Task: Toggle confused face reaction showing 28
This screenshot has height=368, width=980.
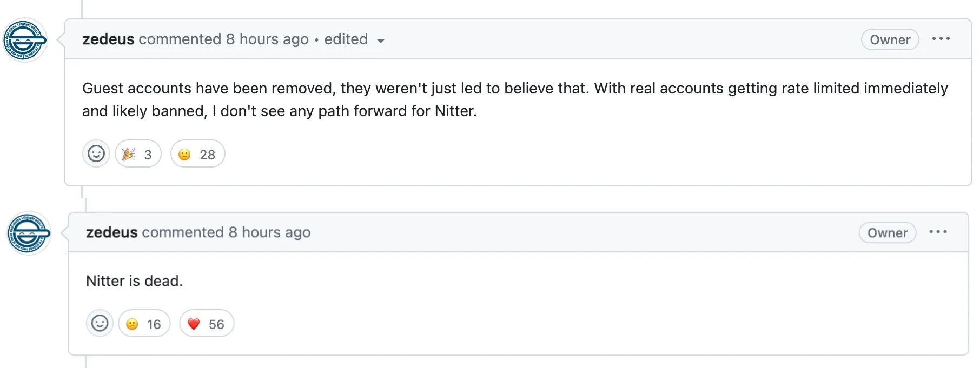Action: coord(197,155)
